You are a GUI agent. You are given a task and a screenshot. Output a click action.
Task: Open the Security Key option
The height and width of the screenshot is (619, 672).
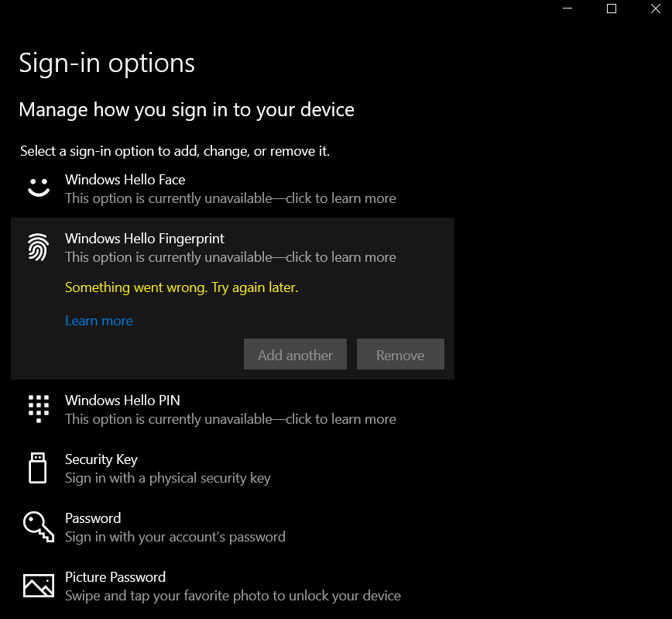[232, 469]
